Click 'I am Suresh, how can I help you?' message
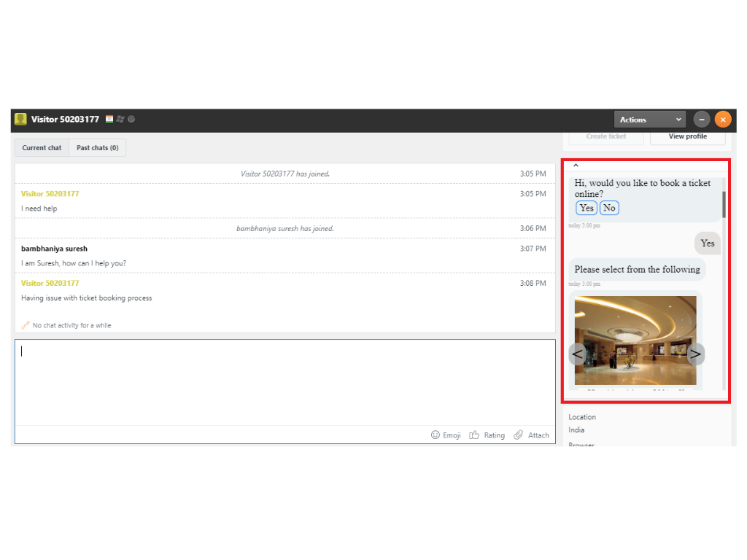Viewport: 747px width, 560px height. (x=74, y=263)
